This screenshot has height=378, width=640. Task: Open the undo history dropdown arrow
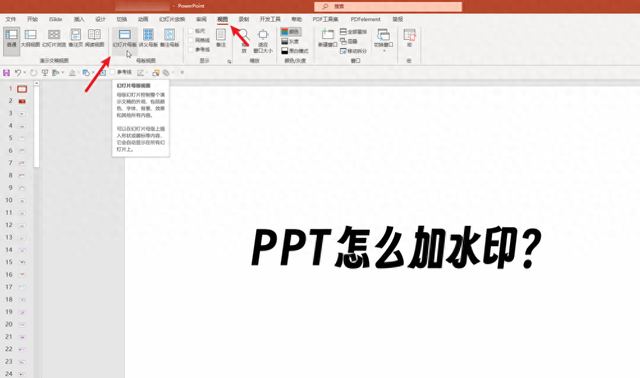pyautogui.click(x=25, y=73)
